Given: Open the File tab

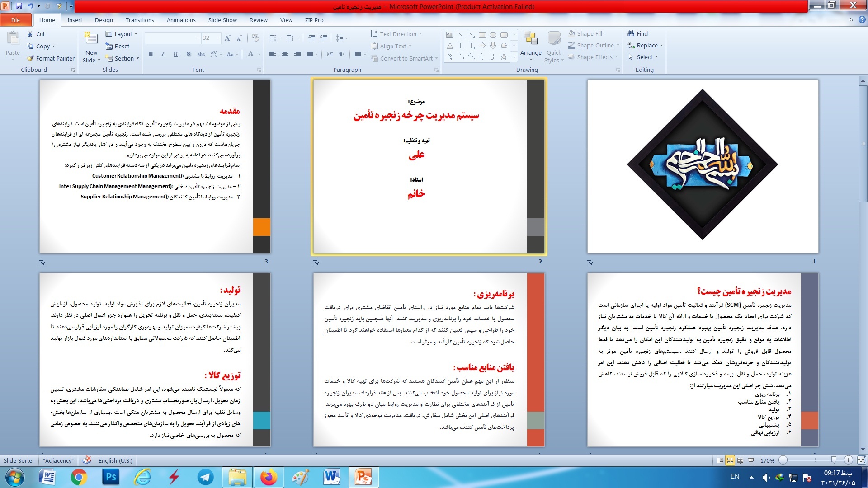Looking at the screenshot, I should click(x=16, y=20).
